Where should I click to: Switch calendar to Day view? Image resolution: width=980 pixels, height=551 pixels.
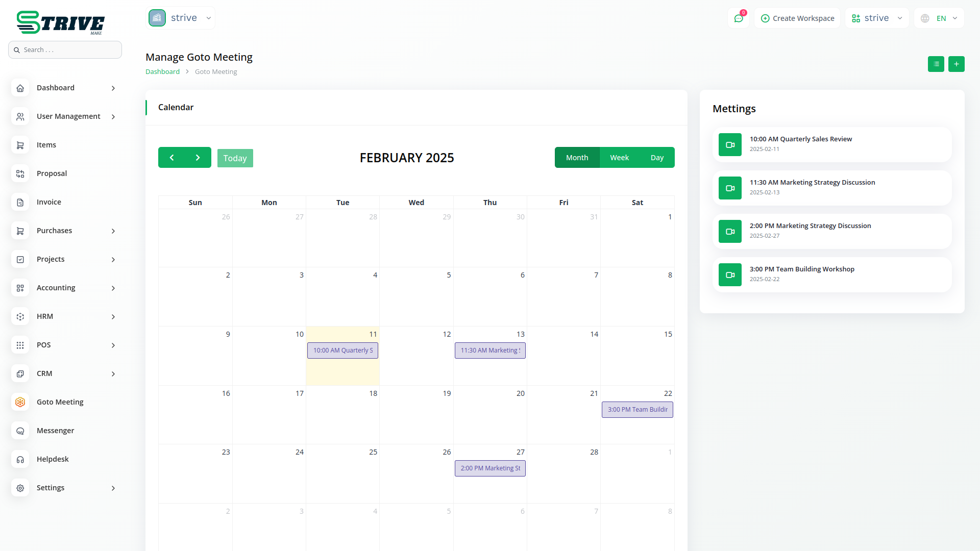click(657, 158)
